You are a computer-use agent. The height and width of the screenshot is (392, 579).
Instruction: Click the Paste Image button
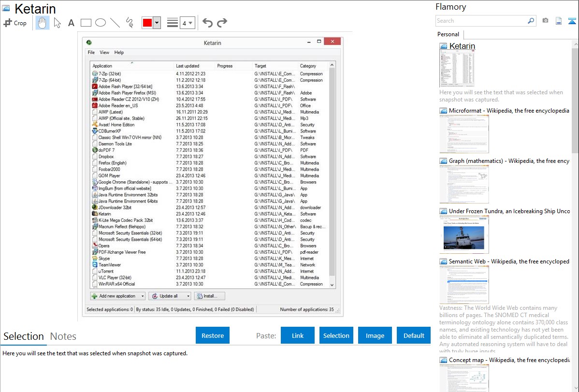375,335
